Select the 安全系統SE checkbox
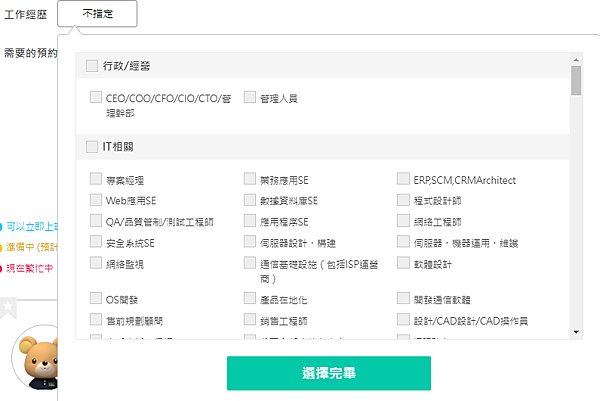The height and width of the screenshot is (401, 600). 96,242
